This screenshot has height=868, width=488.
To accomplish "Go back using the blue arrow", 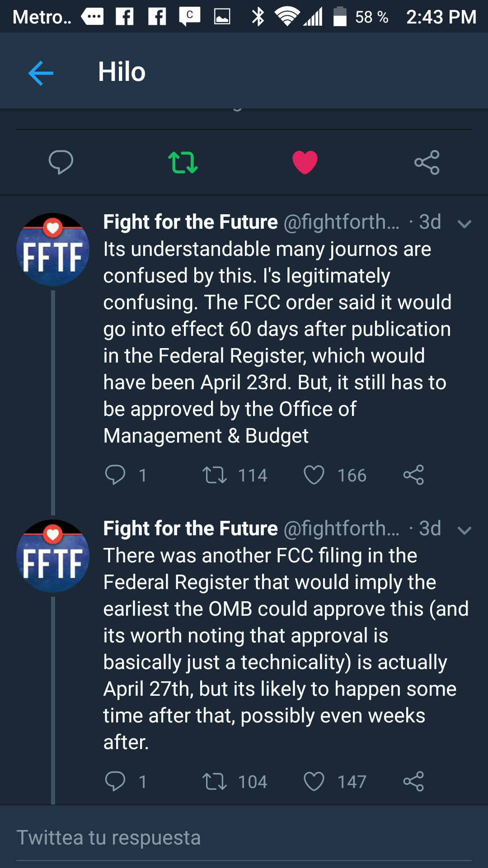I will tap(41, 72).
